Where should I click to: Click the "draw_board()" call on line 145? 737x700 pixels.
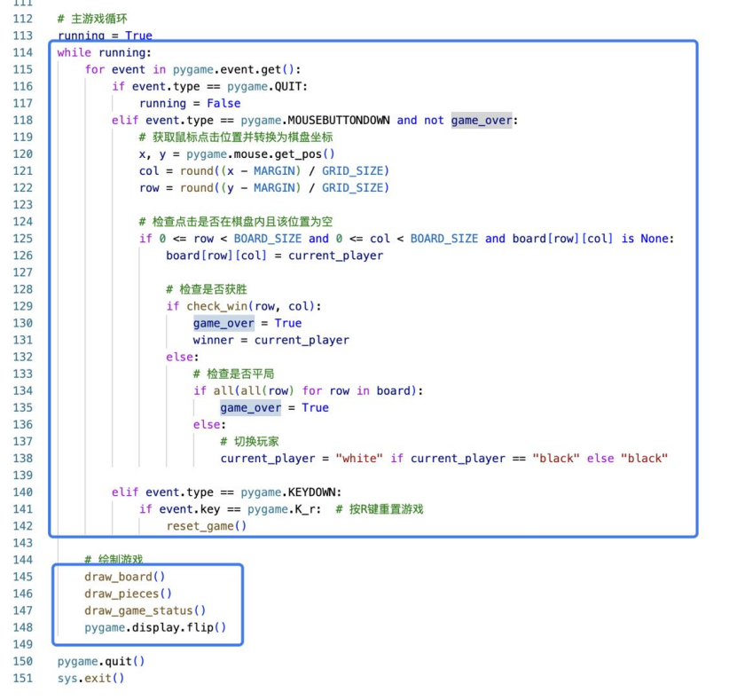[x=125, y=578]
